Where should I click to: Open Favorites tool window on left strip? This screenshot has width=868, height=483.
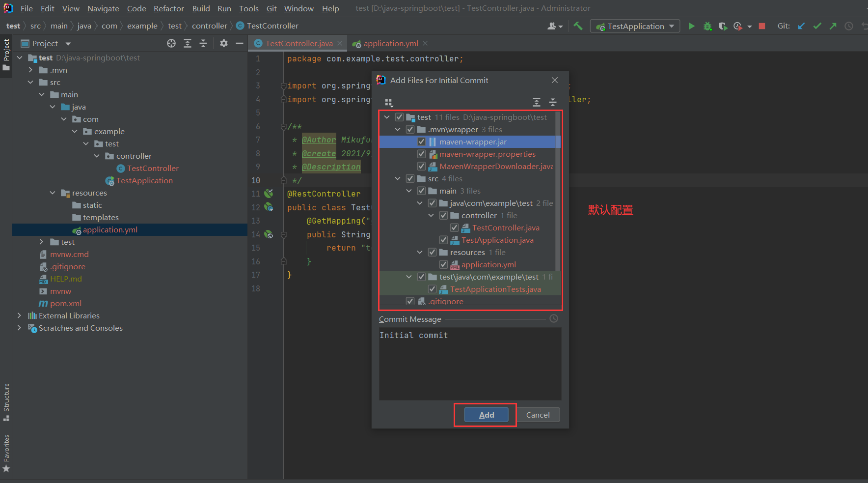click(6, 453)
